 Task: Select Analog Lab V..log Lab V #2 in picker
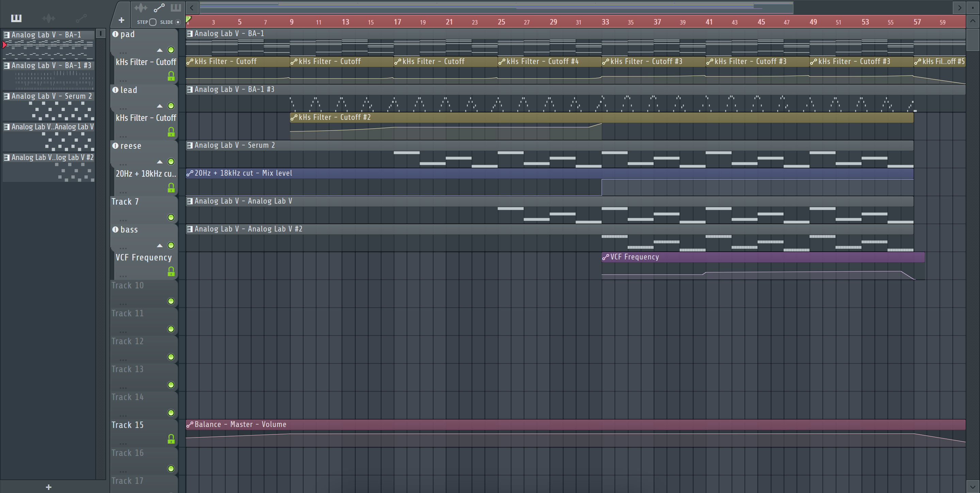[49, 167]
